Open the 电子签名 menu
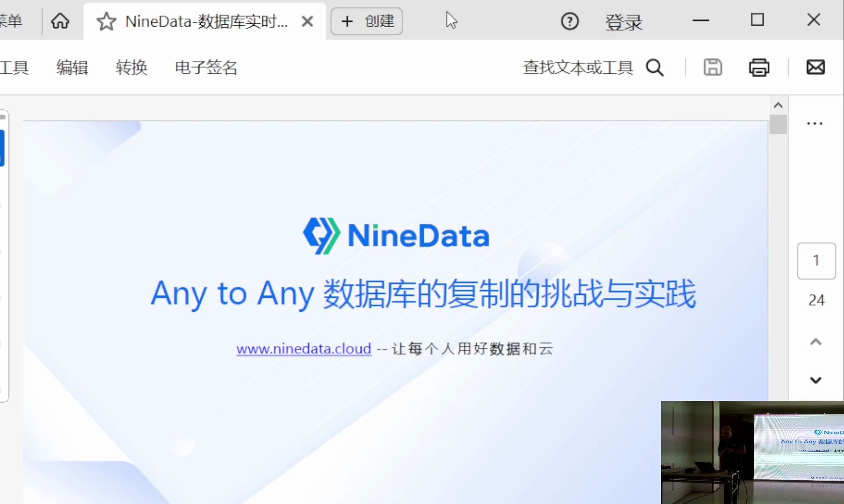The height and width of the screenshot is (504, 844). pyautogui.click(x=206, y=68)
